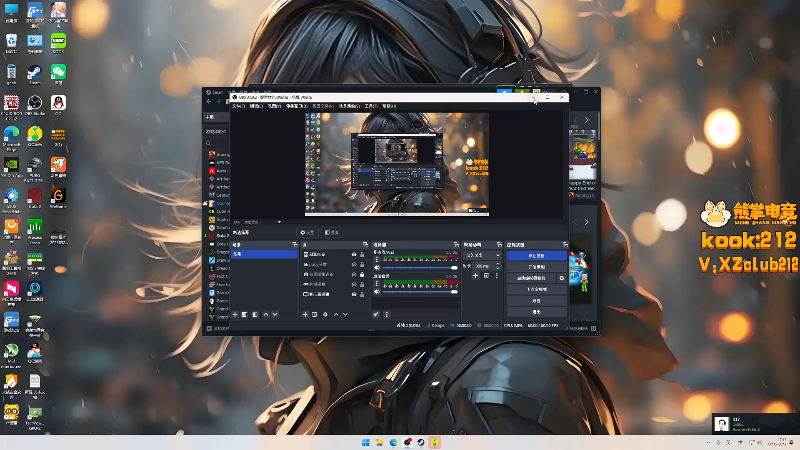Viewport: 800px width, 450px height.
Task: Open virtual camera settings gear icon
Action: point(562,278)
